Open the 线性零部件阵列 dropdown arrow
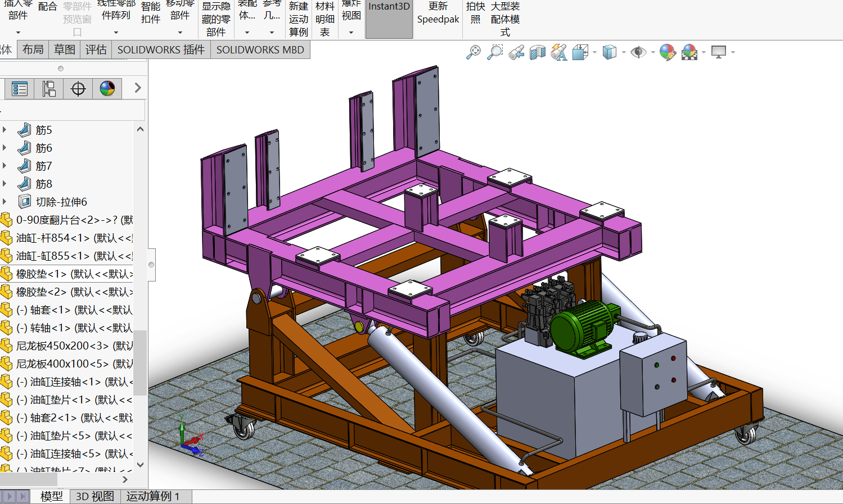 pos(116,33)
